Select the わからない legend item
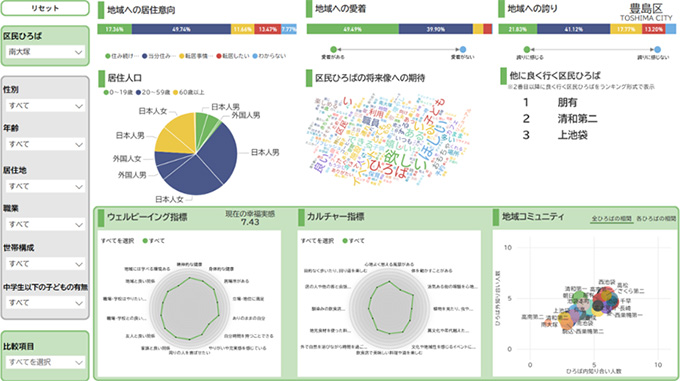Viewport: 680px width, 381px height. tap(269, 56)
